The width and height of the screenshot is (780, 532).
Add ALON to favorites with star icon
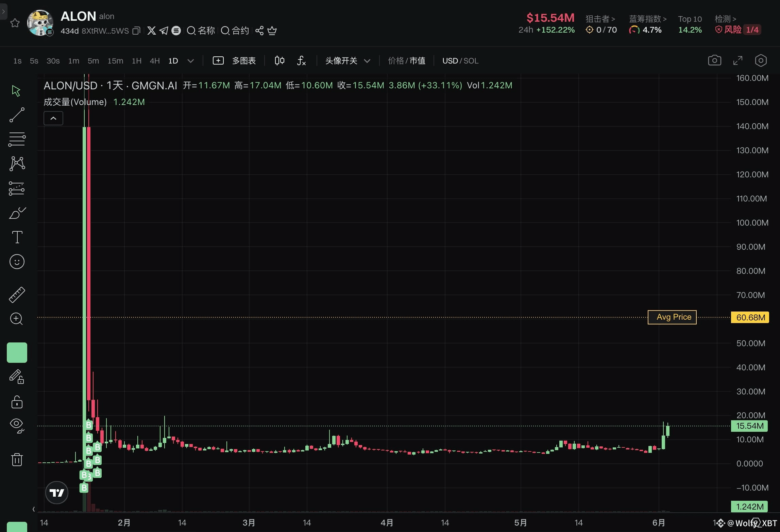[x=15, y=23]
